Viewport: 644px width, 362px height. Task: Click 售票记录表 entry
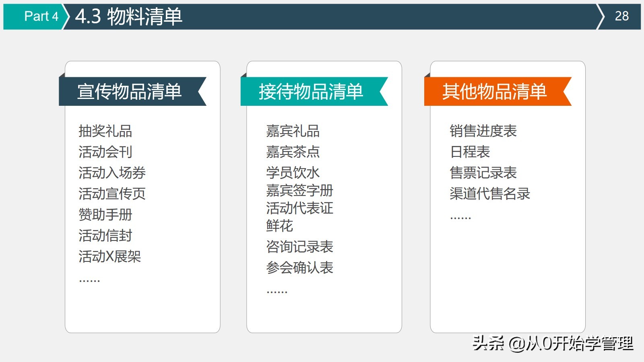(483, 173)
